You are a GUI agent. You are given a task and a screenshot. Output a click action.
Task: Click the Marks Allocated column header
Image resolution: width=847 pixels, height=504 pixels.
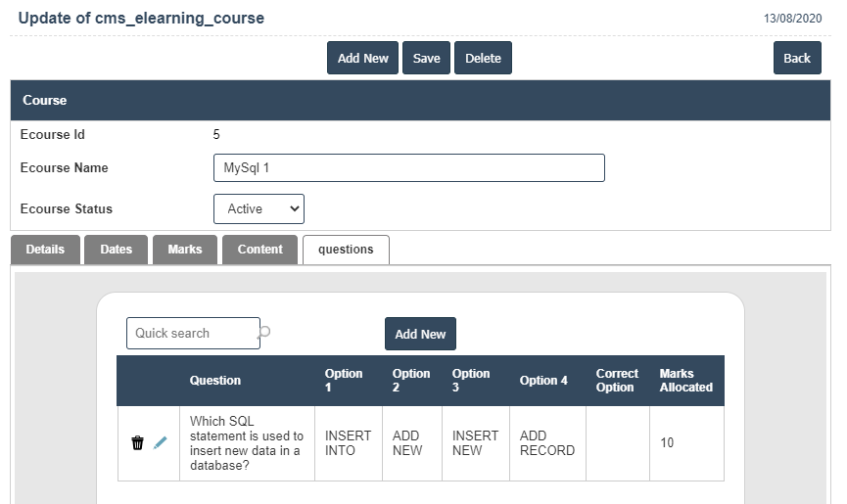pos(685,381)
